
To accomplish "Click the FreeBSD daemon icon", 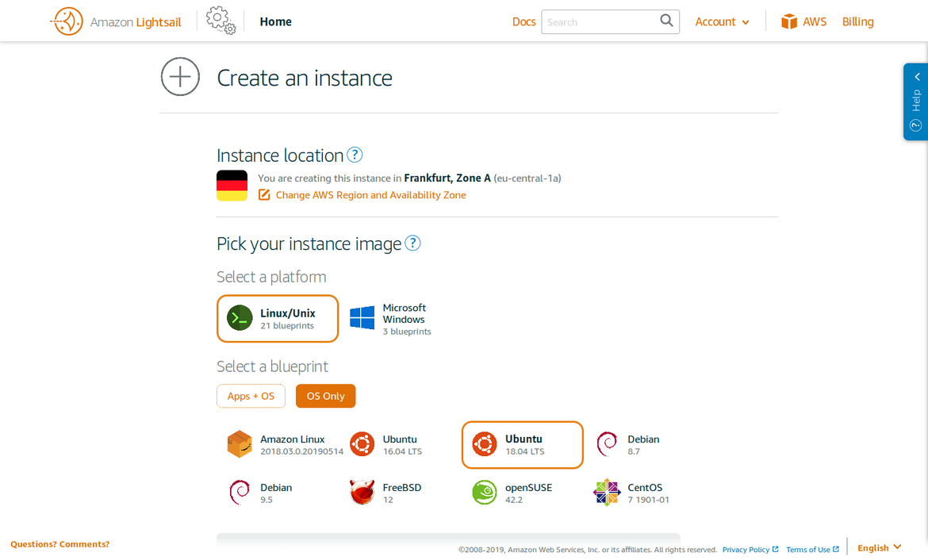I will [362, 492].
